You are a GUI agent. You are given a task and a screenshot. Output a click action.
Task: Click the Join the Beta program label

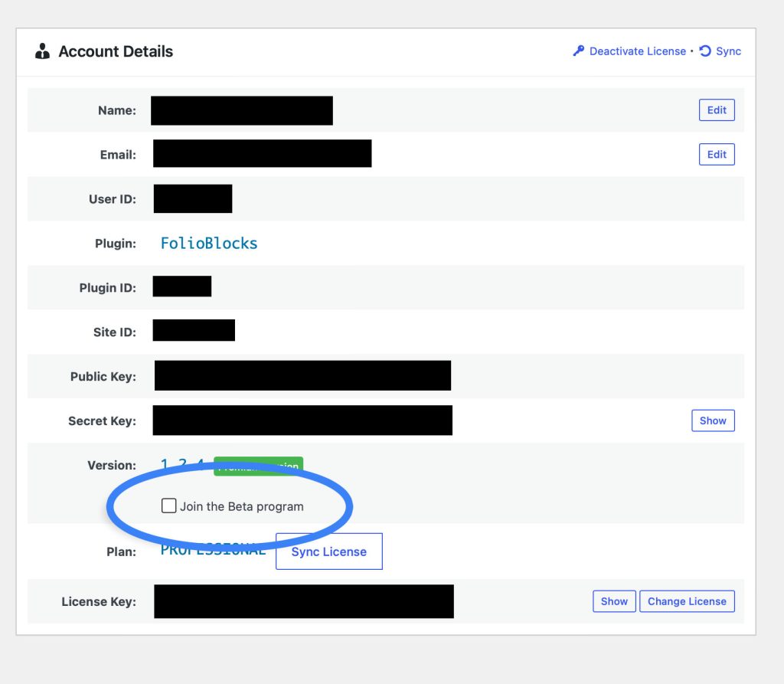241,506
